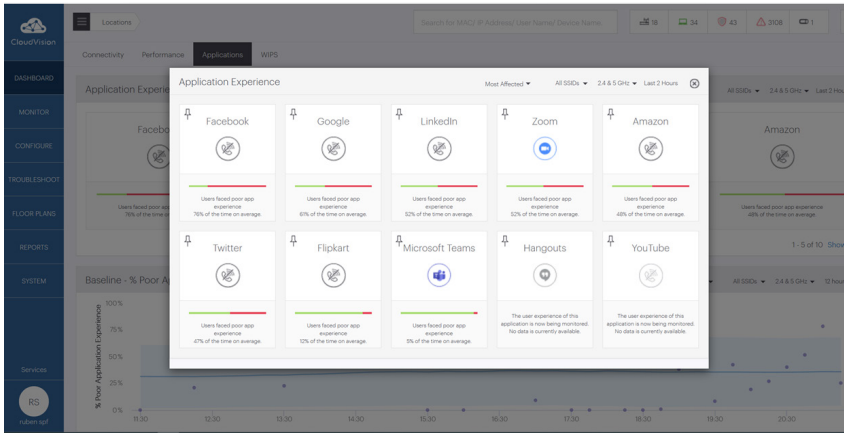Pin the Microsoft Teams application card
This screenshot has width=849, height=437.
point(399,240)
